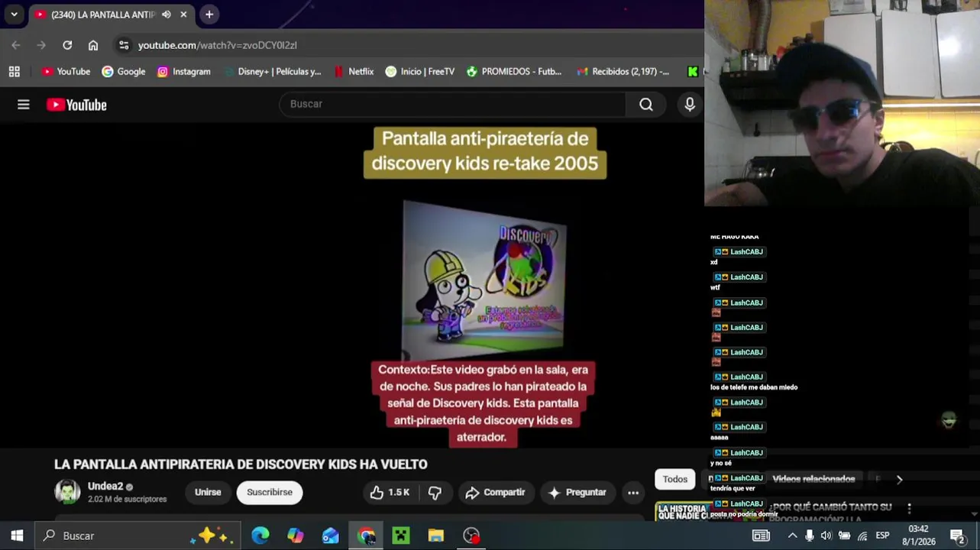Viewport: 980px width, 550px height.
Task: Expand hidden system tray icons chevron
Action: coord(792,535)
